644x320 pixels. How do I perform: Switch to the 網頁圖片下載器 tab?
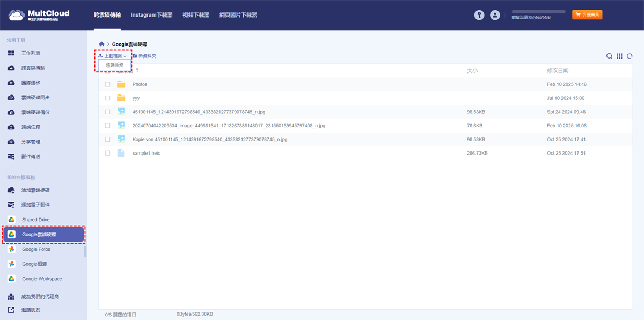click(238, 15)
